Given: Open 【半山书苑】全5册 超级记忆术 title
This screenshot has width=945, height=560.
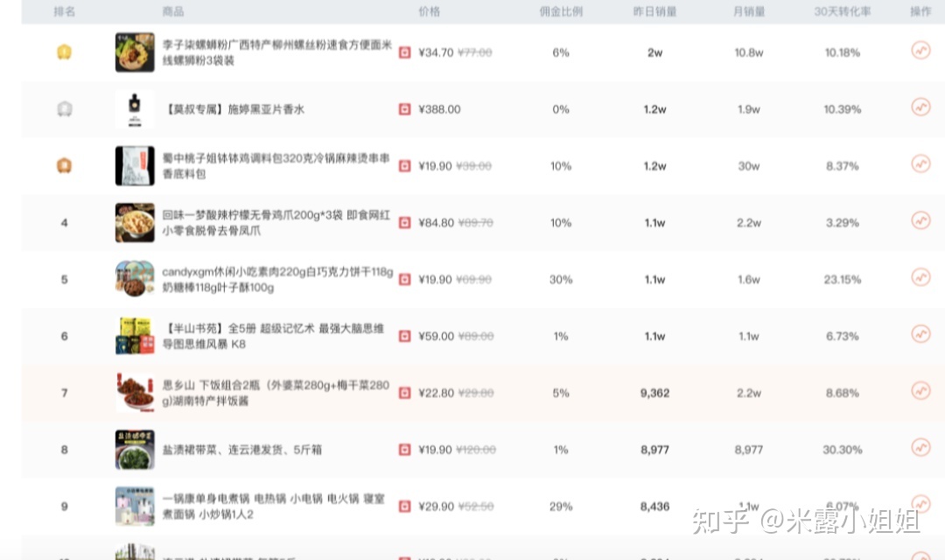Looking at the screenshot, I should 273,336.
